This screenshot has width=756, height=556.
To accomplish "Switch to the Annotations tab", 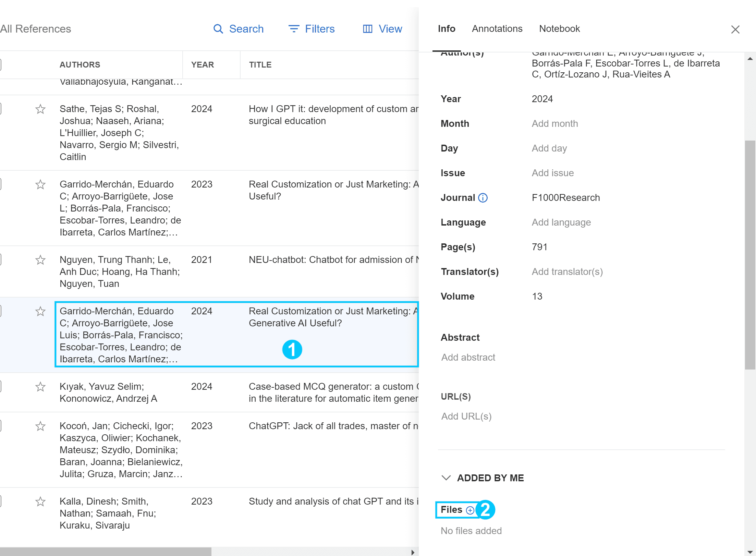I will tap(497, 29).
